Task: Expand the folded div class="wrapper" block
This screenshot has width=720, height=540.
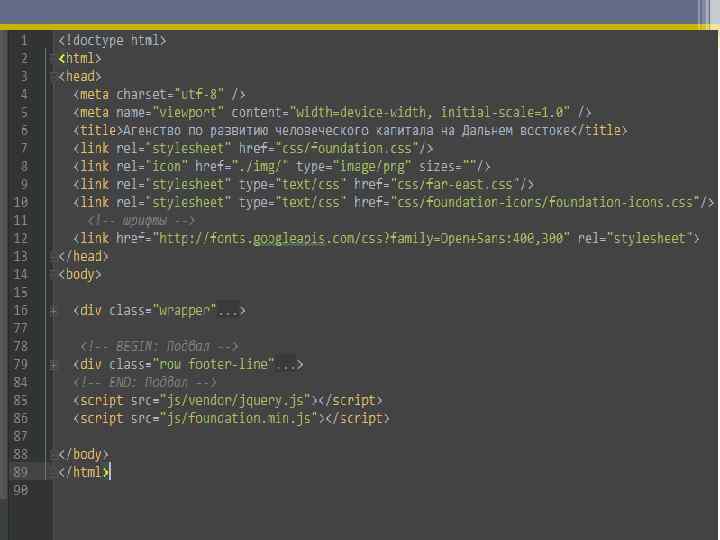Action: (53, 311)
